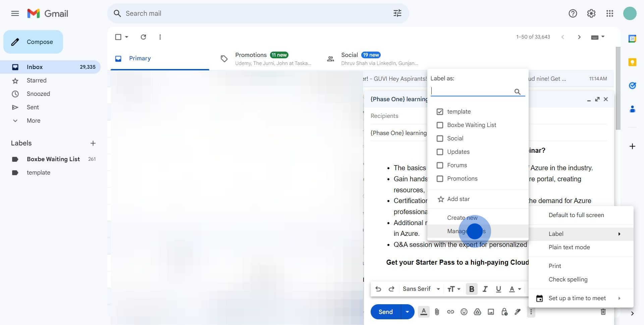The image size is (644, 325).
Task: Open the text size dropdown
Action: click(454, 289)
